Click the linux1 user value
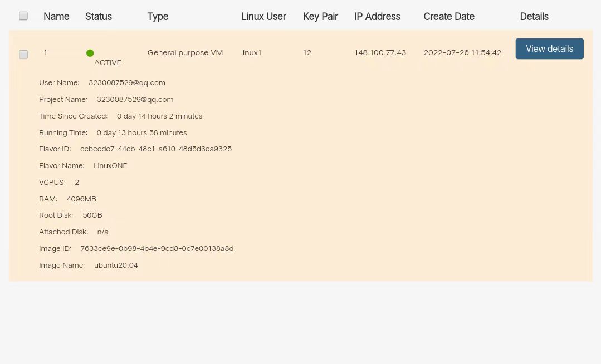This screenshot has width=601, height=364. (x=251, y=52)
